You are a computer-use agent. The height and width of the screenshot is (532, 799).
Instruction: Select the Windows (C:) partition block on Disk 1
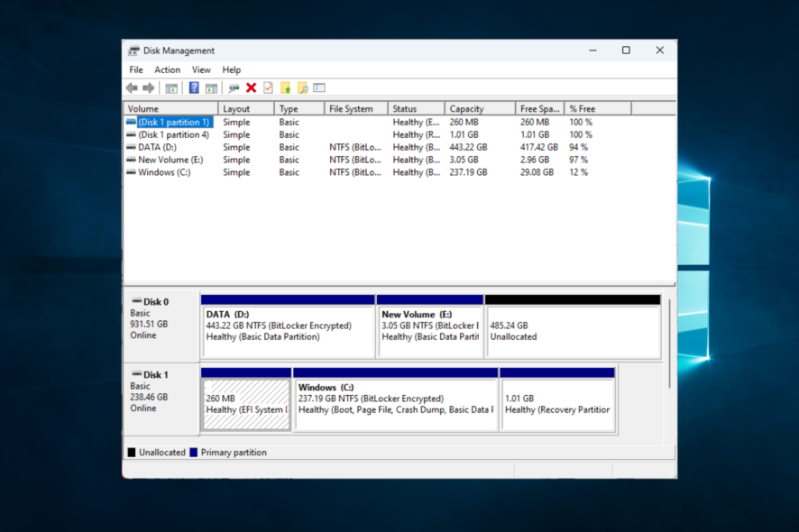pyautogui.click(x=396, y=400)
